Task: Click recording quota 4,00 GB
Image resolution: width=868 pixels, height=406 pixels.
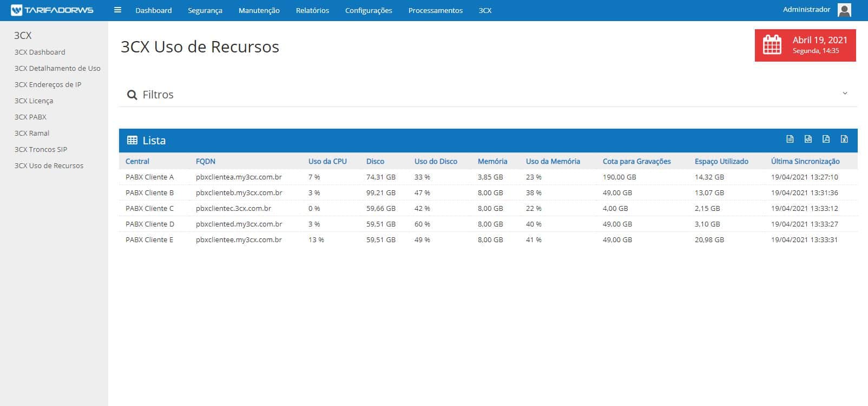Action: [615, 208]
